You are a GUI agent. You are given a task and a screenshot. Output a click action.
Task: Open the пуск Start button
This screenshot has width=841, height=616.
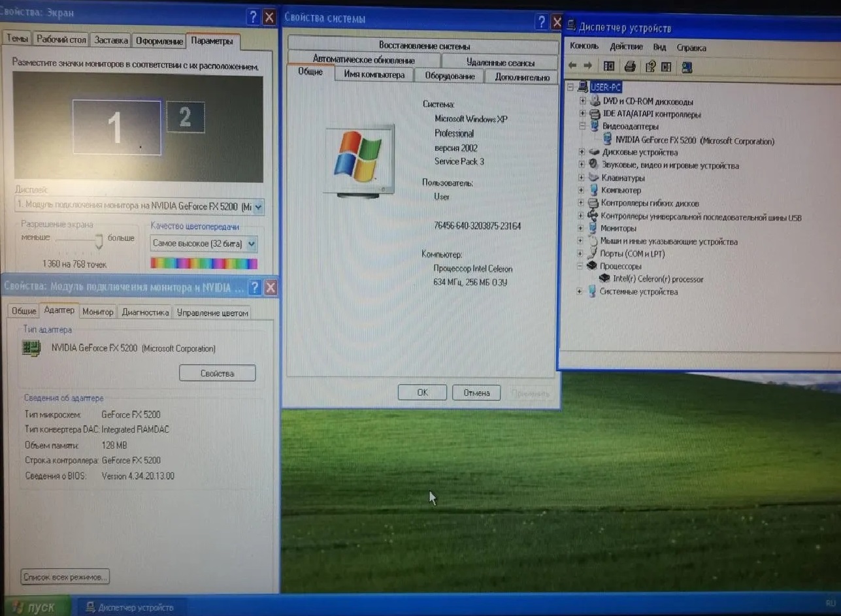click(x=36, y=607)
